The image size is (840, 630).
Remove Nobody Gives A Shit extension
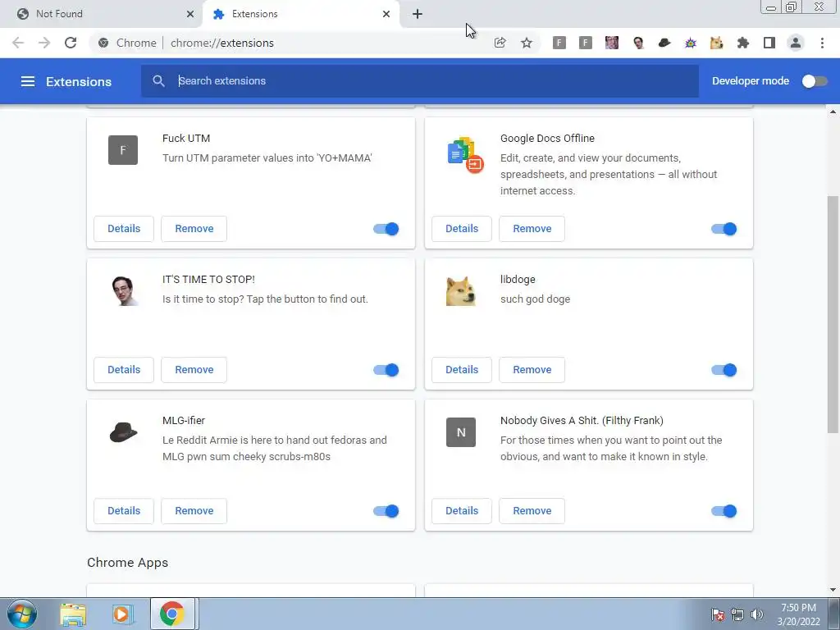tap(532, 511)
